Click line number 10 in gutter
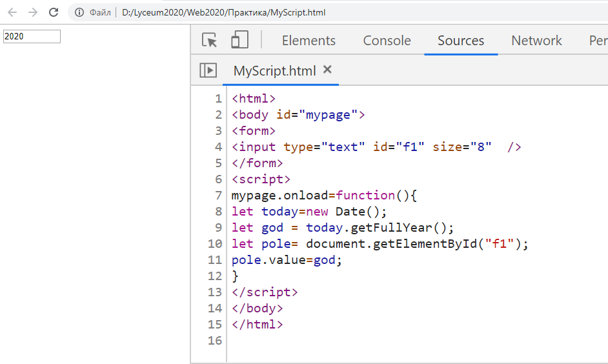Image resolution: width=608 pixels, height=364 pixels. pyautogui.click(x=215, y=244)
